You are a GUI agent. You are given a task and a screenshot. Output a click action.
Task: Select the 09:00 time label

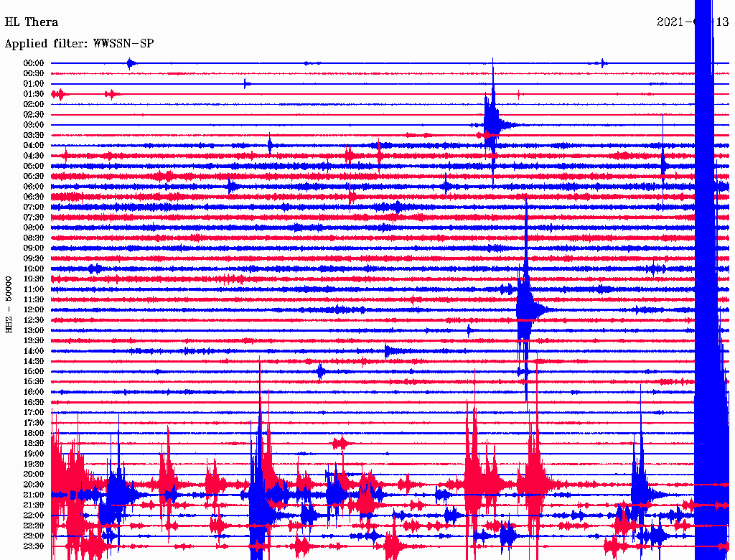[34, 248]
